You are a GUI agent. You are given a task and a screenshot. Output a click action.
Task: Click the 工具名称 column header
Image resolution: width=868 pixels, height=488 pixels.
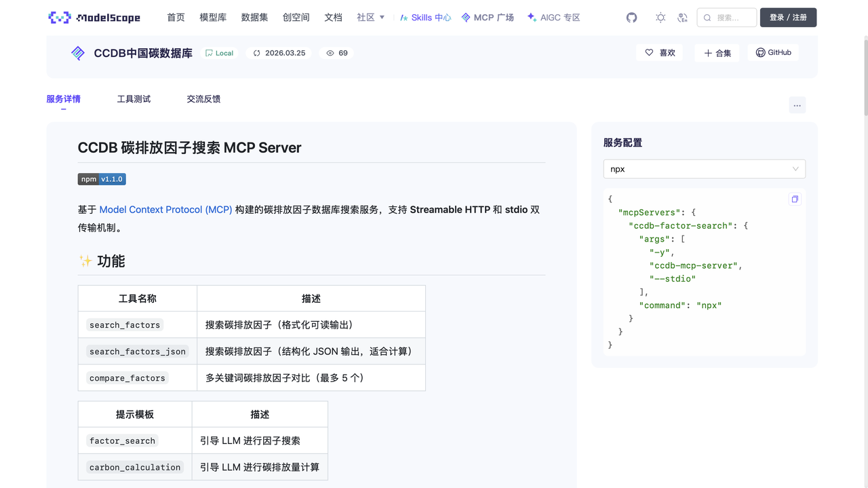point(138,299)
